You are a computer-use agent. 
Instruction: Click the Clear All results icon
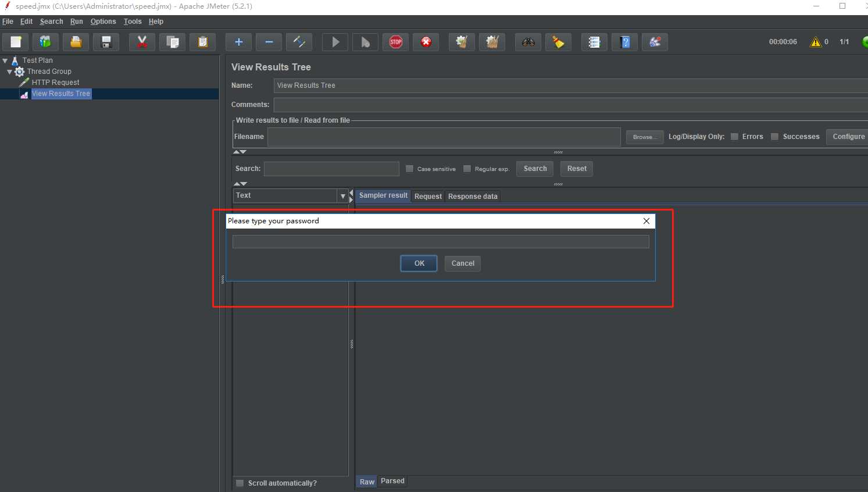(x=492, y=42)
